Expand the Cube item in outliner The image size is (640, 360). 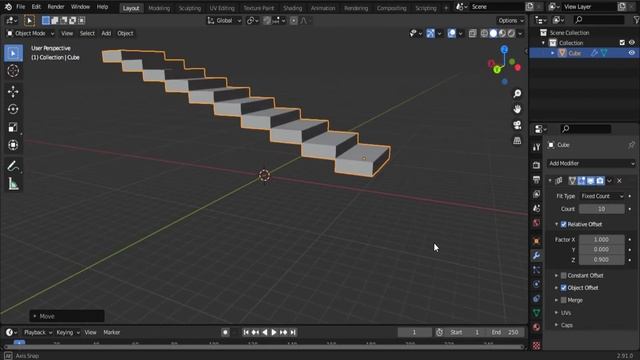[553, 53]
